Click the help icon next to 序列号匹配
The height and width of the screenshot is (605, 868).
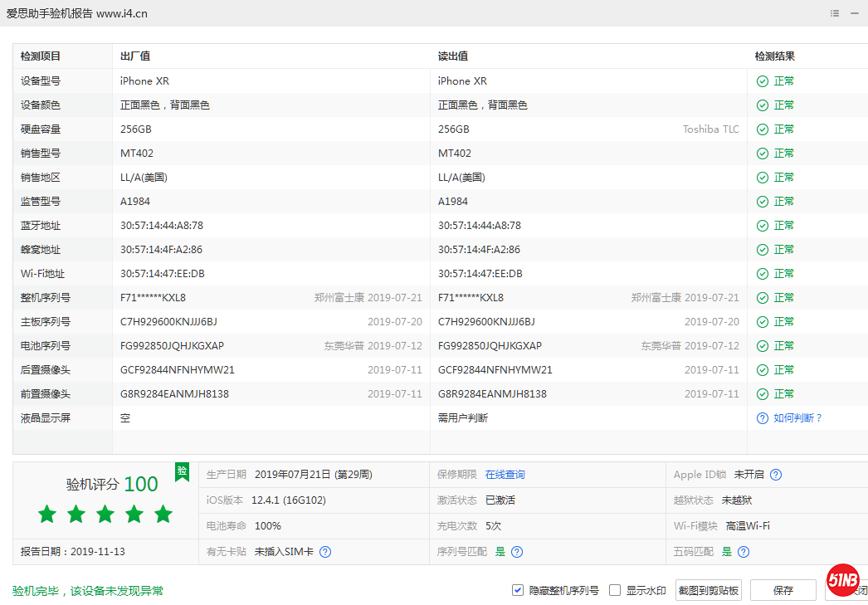pyautogui.click(x=516, y=551)
